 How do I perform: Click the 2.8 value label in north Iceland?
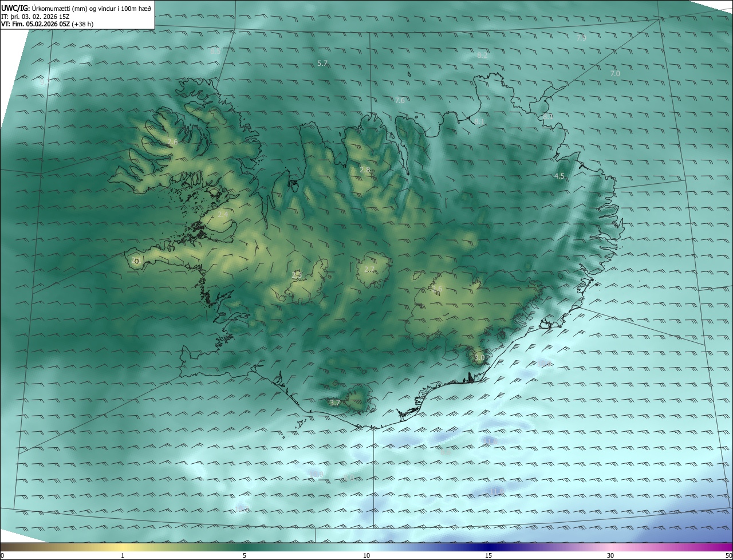coord(365,169)
